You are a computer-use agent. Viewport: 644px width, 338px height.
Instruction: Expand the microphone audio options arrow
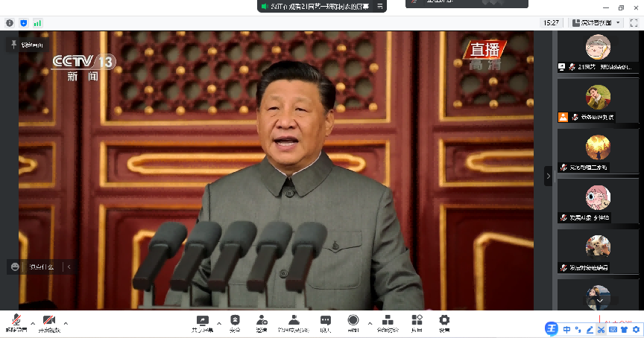(33, 323)
